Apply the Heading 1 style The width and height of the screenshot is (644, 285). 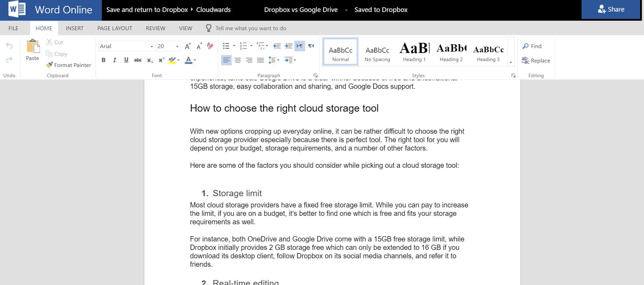(414, 52)
